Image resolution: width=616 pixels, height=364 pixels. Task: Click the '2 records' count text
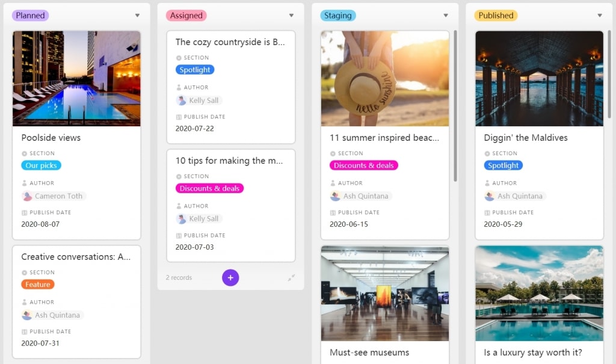(179, 277)
